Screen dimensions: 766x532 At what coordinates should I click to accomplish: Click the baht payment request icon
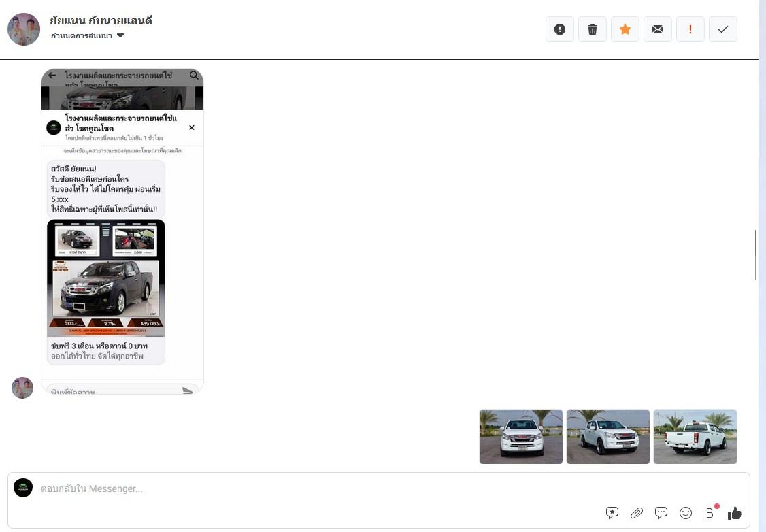coord(710,513)
